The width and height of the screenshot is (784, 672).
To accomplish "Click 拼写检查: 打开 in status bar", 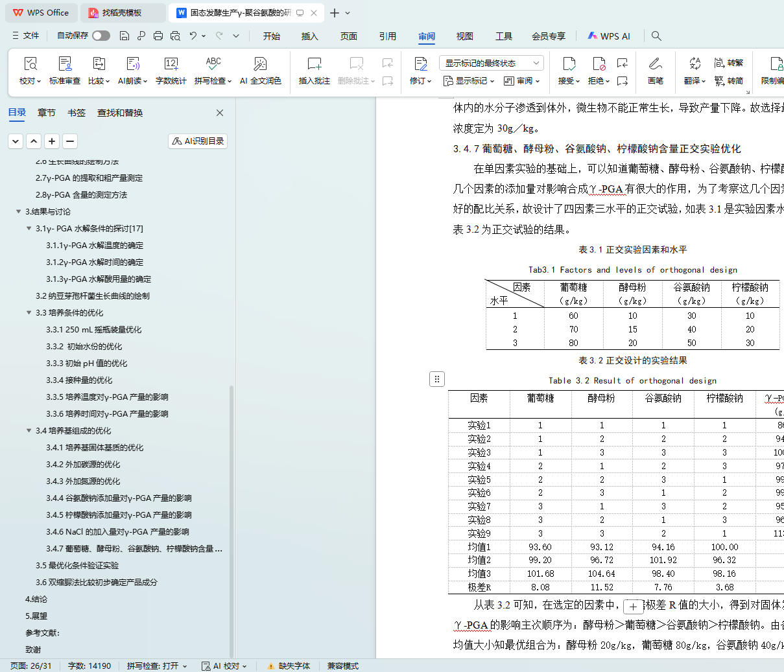I will pyautogui.click(x=157, y=666).
